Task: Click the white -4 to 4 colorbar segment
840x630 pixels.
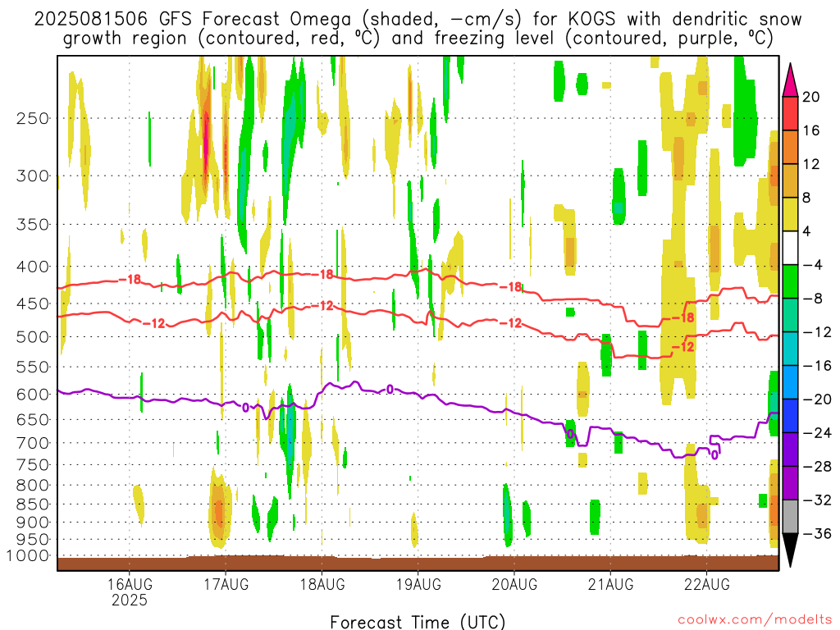Action: coord(790,248)
